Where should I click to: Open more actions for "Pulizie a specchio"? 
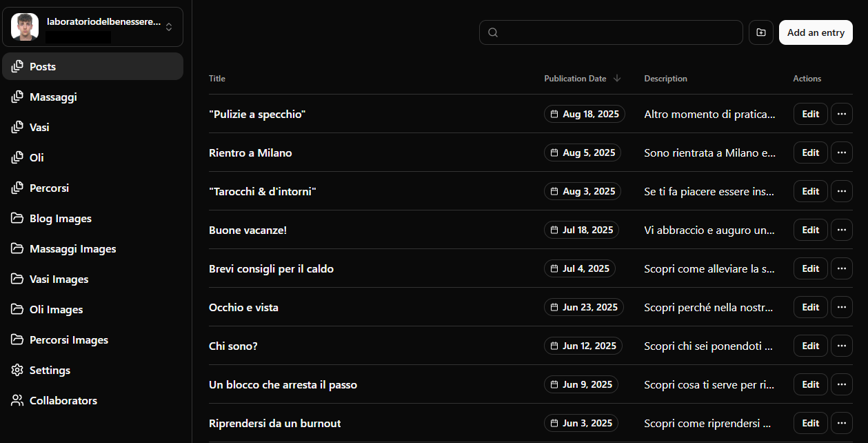(x=841, y=114)
